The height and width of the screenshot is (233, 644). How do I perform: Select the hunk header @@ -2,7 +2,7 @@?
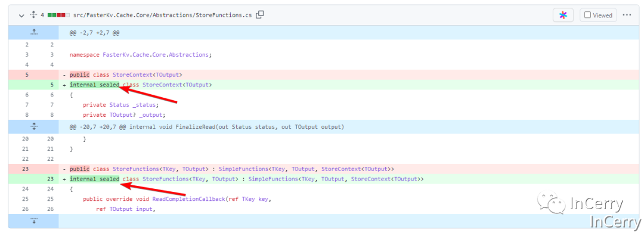click(94, 32)
